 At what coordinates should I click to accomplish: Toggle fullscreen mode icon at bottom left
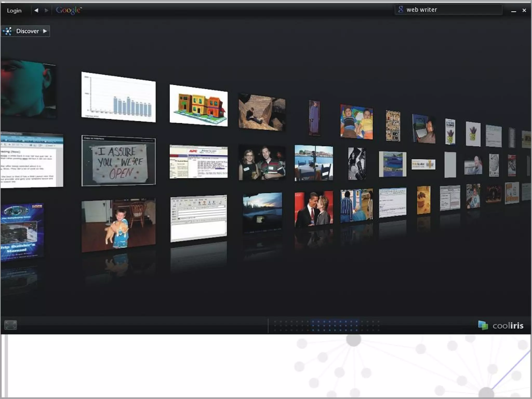click(11, 325)
